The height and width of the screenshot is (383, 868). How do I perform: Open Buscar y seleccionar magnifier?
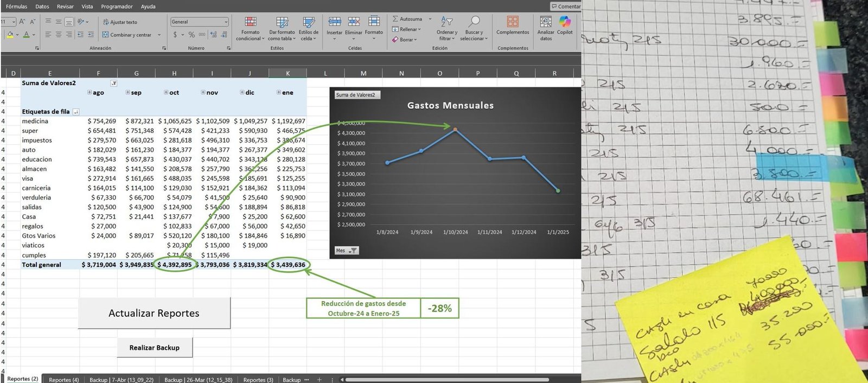tap(474, 22)
